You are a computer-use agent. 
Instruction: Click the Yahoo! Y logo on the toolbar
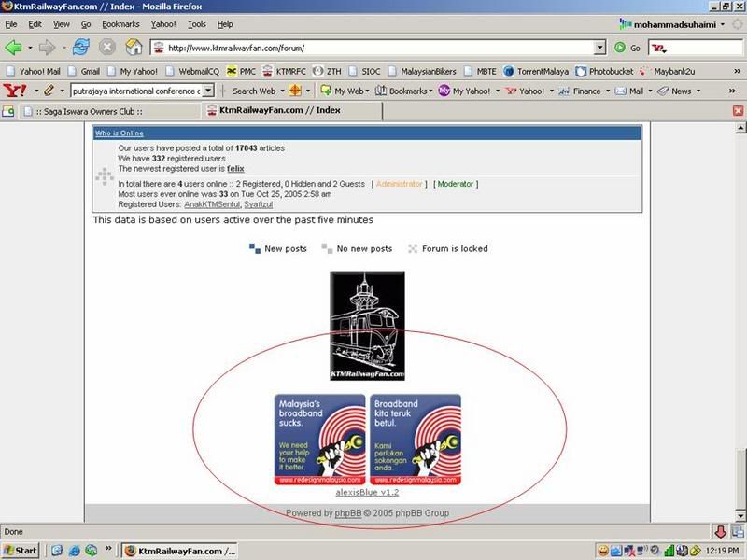click(x=14, y=91)
